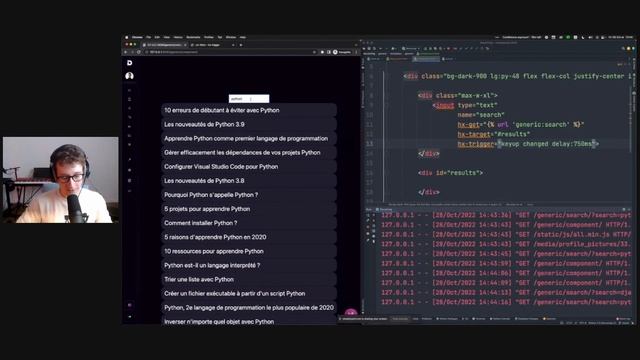This screenshot has height=360, width=640.
Task: Click the name="search" code line
Action: (481, 115)
